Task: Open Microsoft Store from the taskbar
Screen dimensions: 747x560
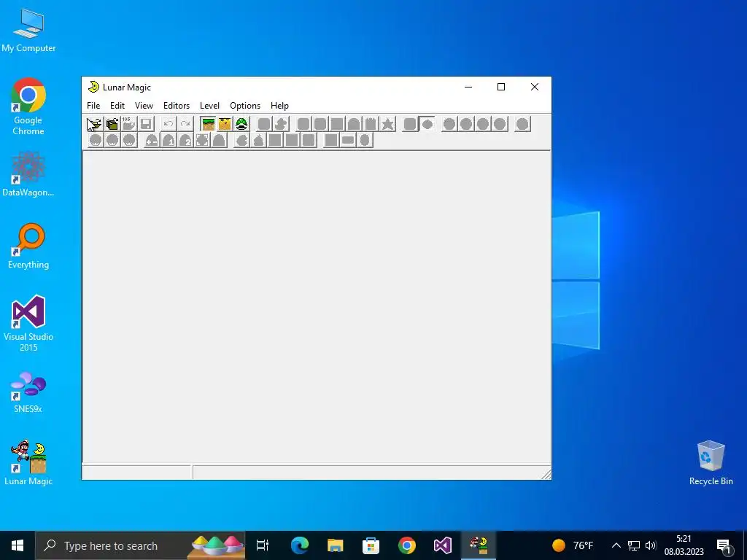Action: pos(371,545)
